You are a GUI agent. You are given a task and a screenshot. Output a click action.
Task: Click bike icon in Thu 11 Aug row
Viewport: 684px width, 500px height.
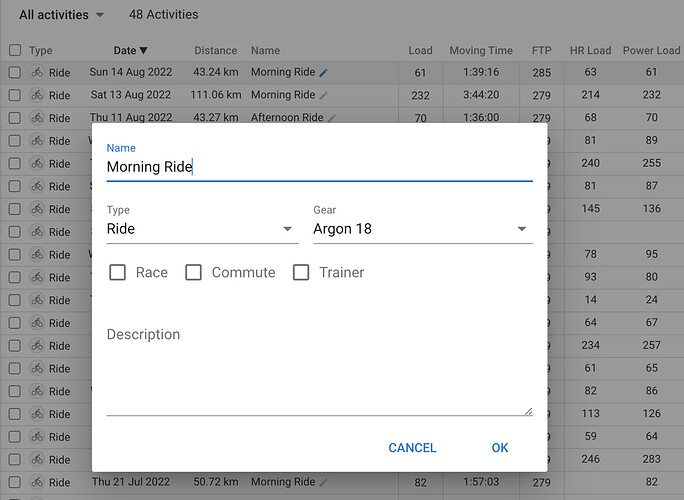point(37,118)
